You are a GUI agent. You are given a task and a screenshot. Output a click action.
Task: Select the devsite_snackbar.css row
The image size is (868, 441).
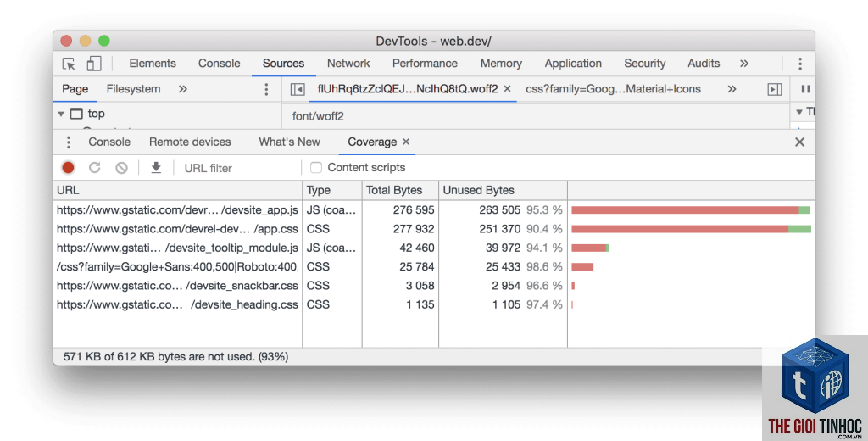tap(433, 285)
